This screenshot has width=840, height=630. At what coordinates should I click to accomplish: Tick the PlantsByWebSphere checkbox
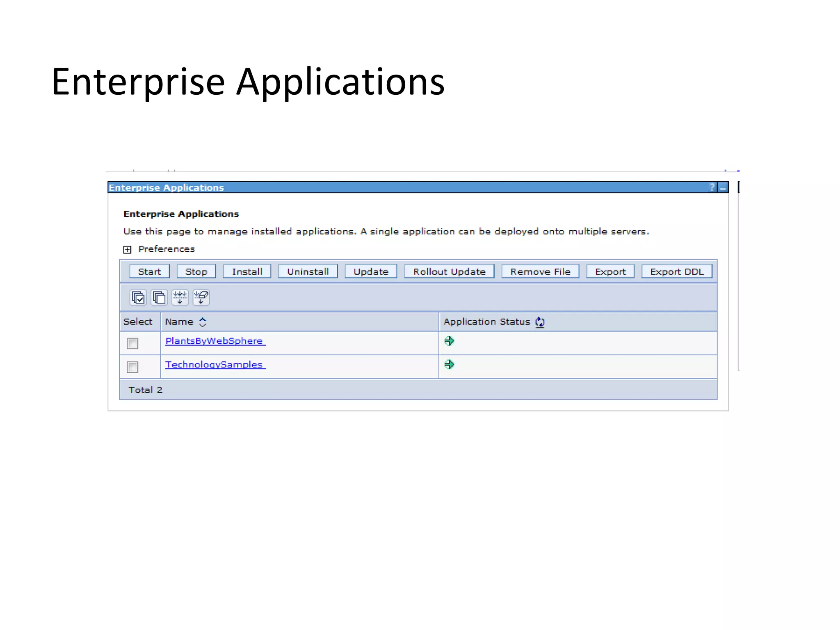click(132, 343)
